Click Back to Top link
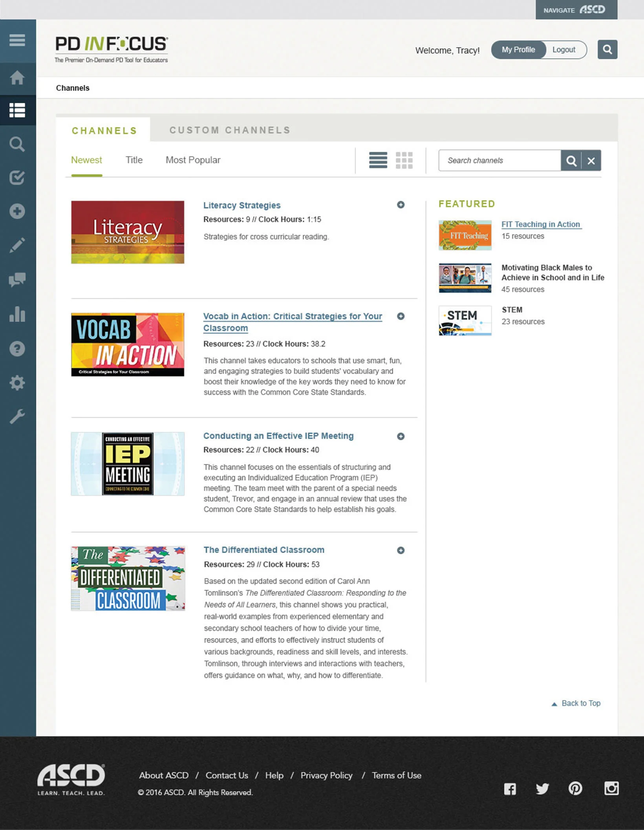Image resolution: width=644 pixels, height=830 pixels. pos(576,704)
